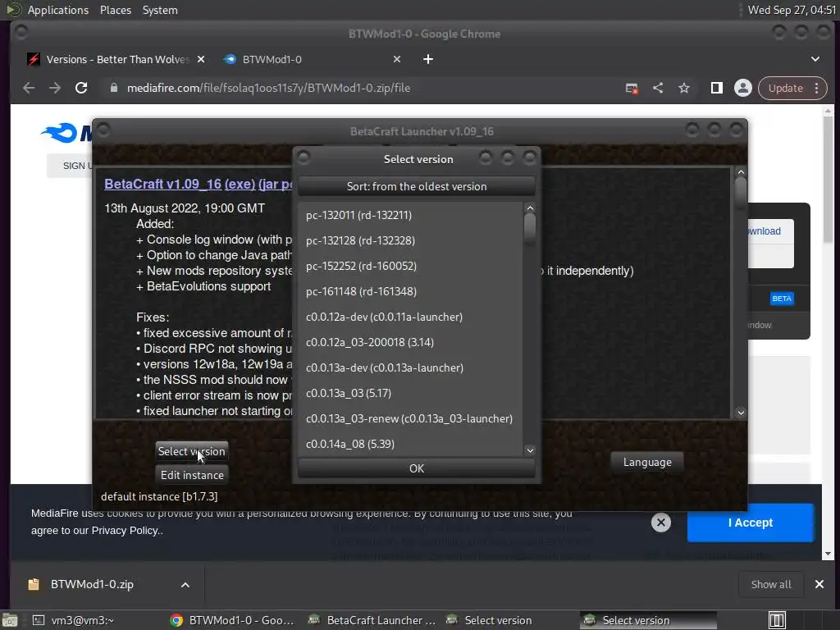840x630 pixels.
Task: Select version c0.0.13a_03-renew
Action: click(410, 419)
